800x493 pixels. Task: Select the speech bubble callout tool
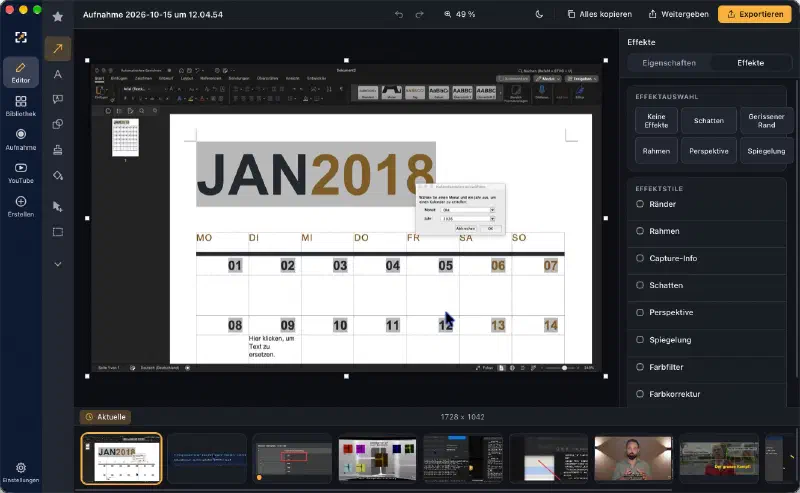58,99
